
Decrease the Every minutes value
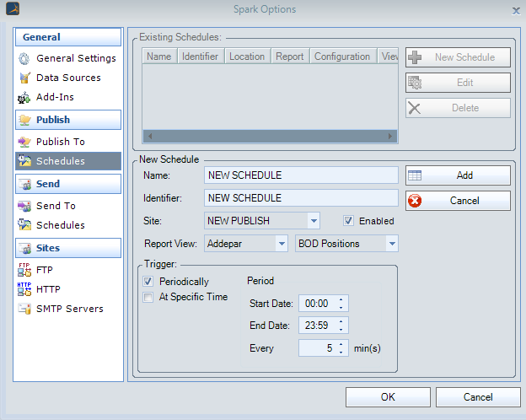click(x=341, y=353)
